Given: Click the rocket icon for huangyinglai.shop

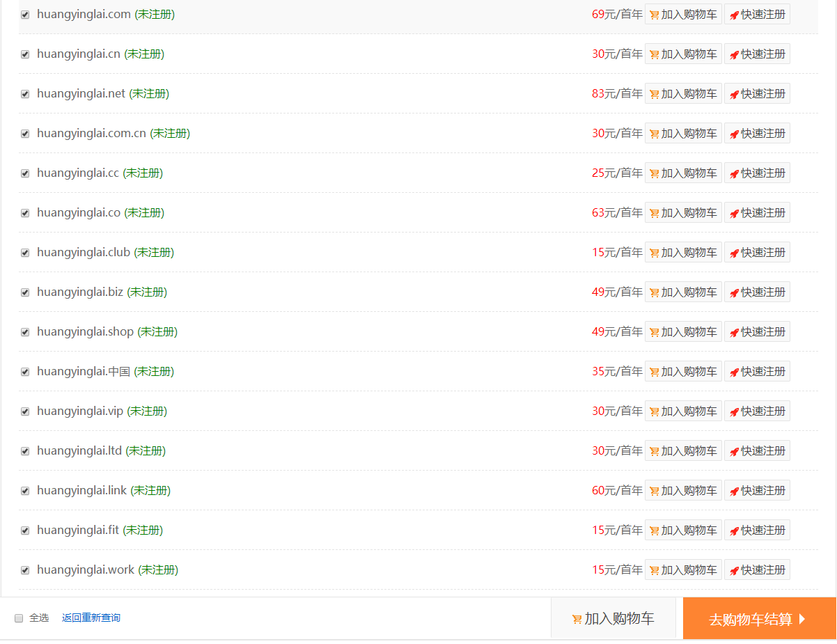Looking at the screenshot, I should pyautogui.click(x=734, y=332).
